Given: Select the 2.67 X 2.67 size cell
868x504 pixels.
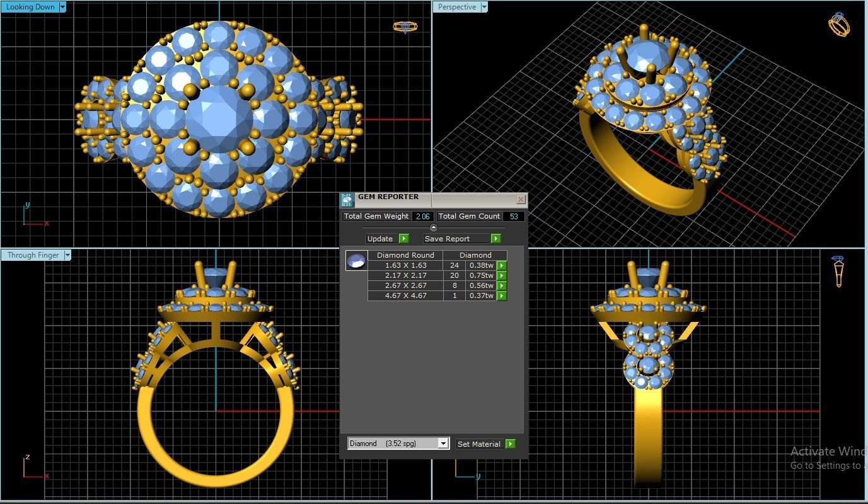Looking at the screenshot, I should (405, 285).
